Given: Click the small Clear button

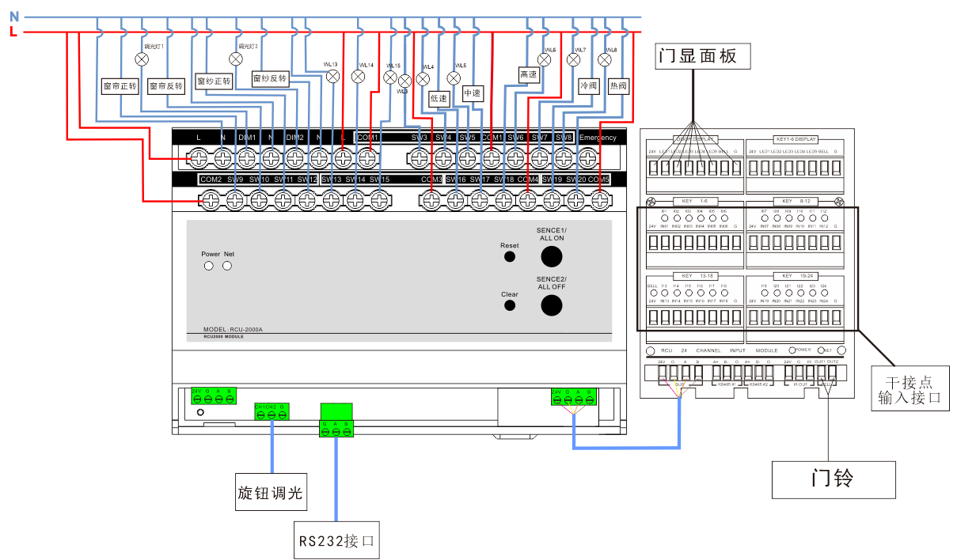Looking at the screenshot, I should (x=510, y=305).
